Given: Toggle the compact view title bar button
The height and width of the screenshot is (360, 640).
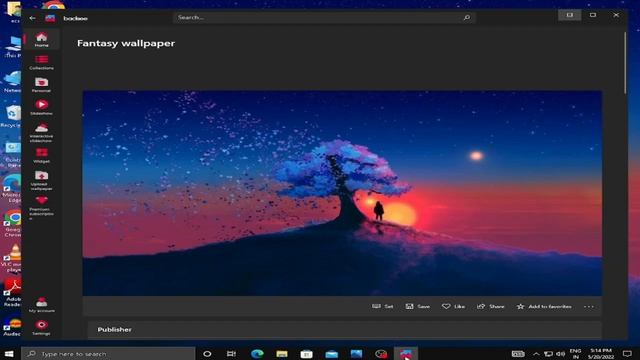Looking at the screenshot, I should point(569,15).
